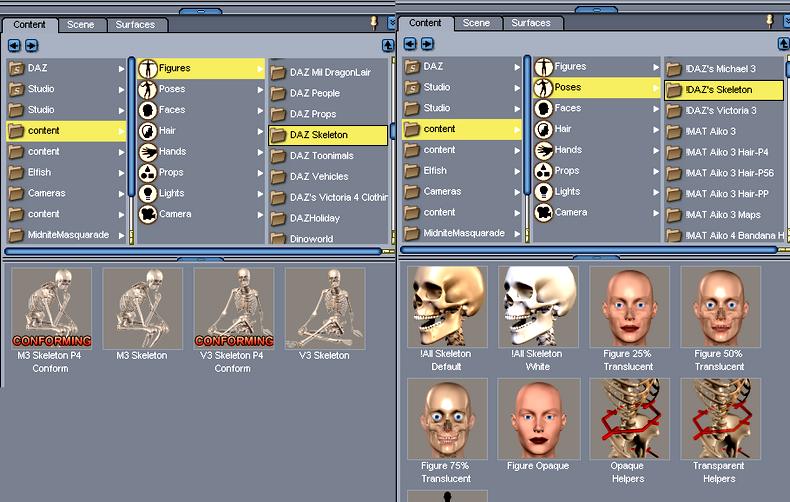Choose the Camera category icon in right panel

click(544, 213)
